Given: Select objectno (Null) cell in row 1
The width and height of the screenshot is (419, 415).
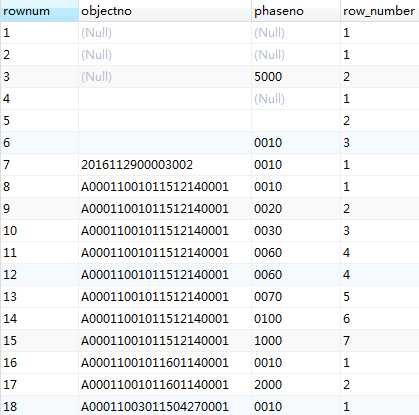Looking at the screenshot, I should point(165,33).
